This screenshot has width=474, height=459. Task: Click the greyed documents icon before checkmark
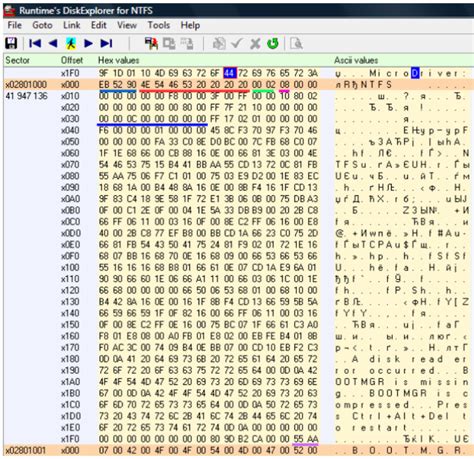pyautogui.click(x=219, y=43)
